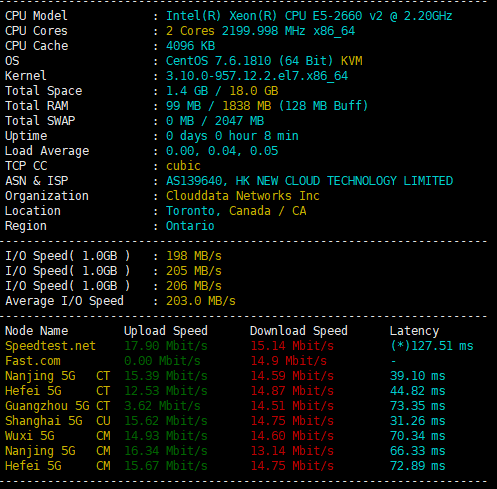Select the Fast.com node name
This screenshot has height=489, width=497.
(33, 361)
